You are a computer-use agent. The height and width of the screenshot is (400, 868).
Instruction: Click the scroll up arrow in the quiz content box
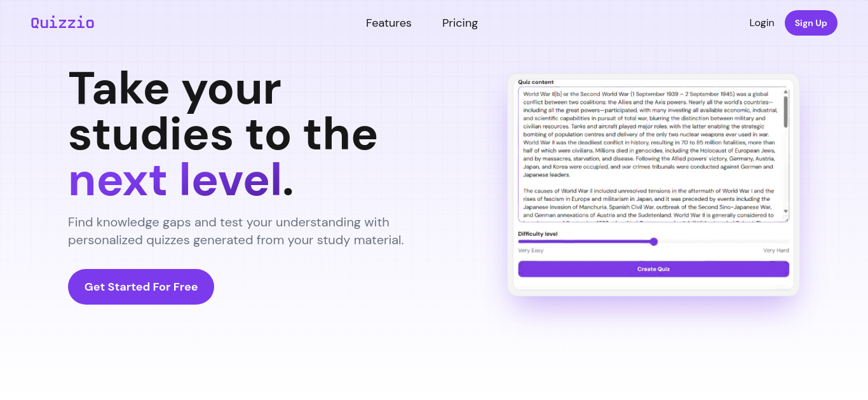(786, 92)
